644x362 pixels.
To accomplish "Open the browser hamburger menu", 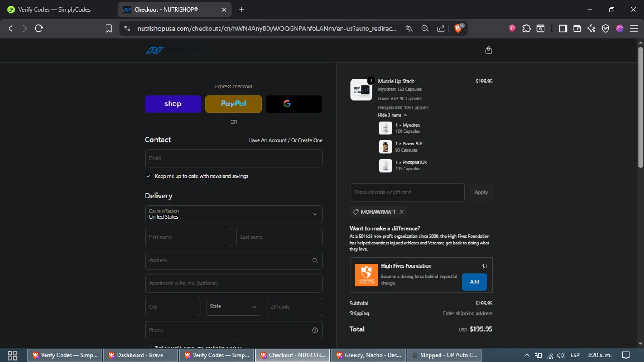I will point(634,28).
